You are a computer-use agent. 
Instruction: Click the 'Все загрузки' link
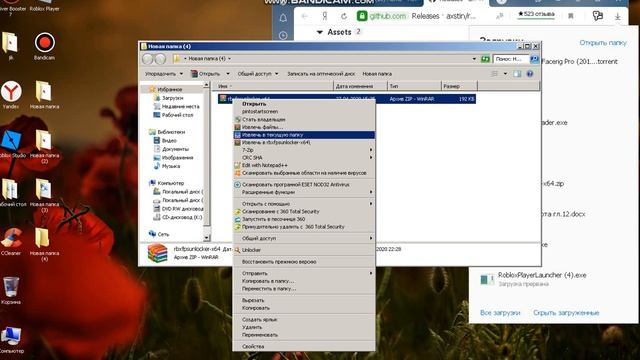pyautogui.click(x=500, y=313)
